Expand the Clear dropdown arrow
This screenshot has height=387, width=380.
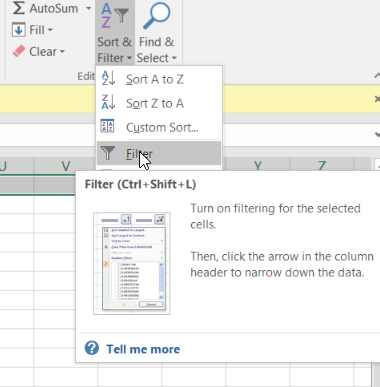(62, 52)
